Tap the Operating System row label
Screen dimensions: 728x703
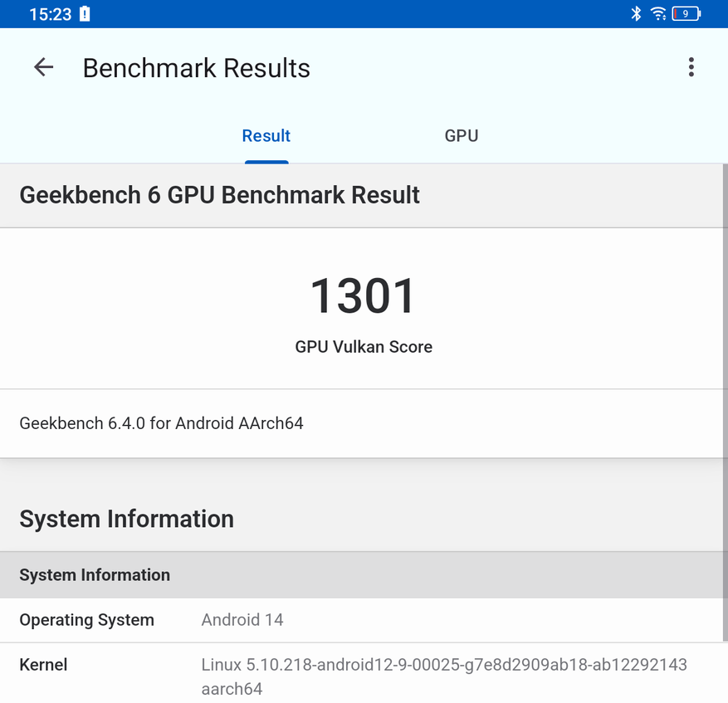(x=87, y=620)
